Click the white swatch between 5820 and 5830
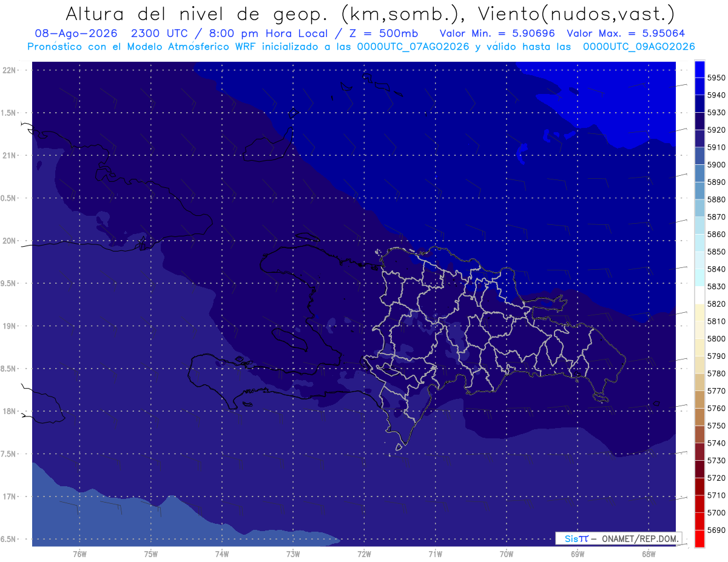This screenshot has height=562, width=728. click(699, 295)
